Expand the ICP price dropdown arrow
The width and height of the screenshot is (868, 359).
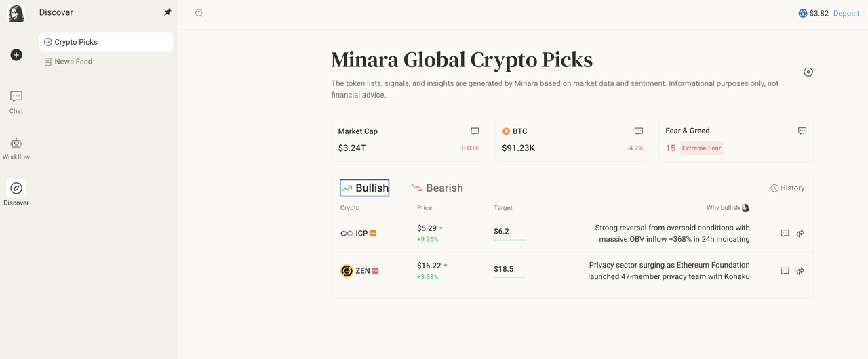pyautogui.click(x=441, y=228)
